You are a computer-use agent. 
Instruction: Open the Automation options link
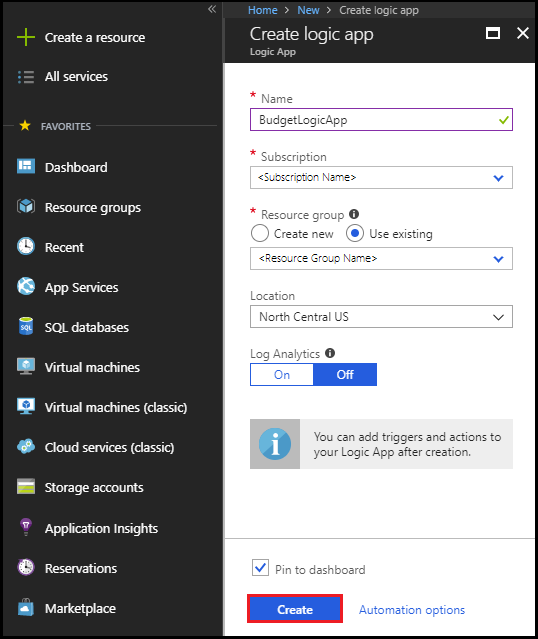(412, 610)
